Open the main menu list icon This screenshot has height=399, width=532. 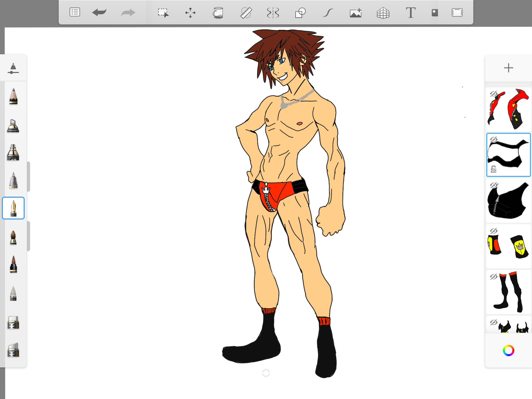tap(75, 12)
